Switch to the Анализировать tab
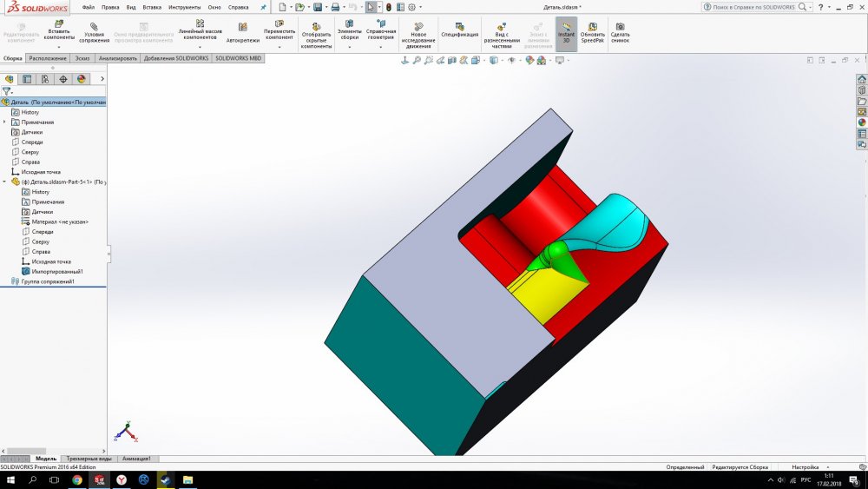Screen dimensions: 868x489 click(117, 58)
